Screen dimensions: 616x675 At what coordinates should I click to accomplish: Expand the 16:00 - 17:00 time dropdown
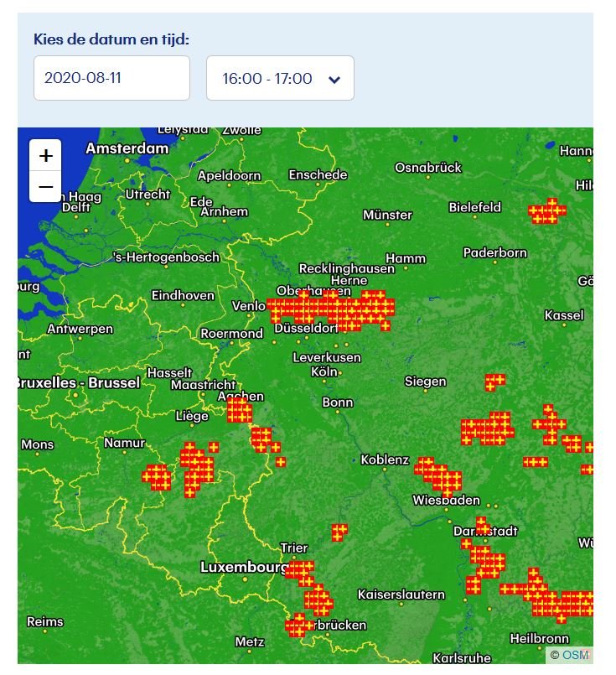280,78
